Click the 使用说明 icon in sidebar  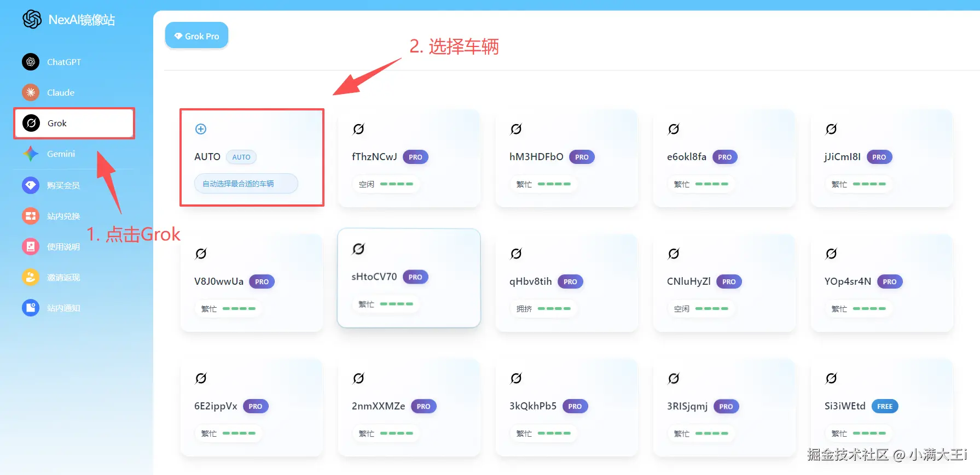pyautogui.click(x=31, y=247)
